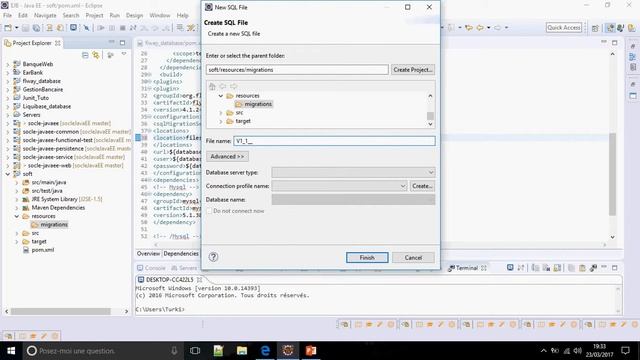The height and width of the screenshot is (360, 640).
Task: Open the Database server type dropdown
Action: (x=353, y=172)
